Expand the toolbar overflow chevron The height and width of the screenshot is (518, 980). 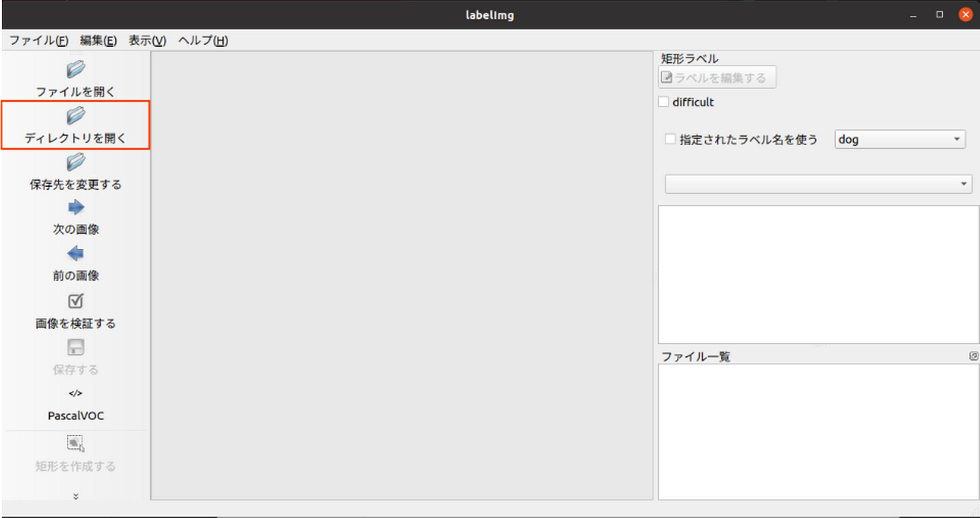click(x=76, y=496)
